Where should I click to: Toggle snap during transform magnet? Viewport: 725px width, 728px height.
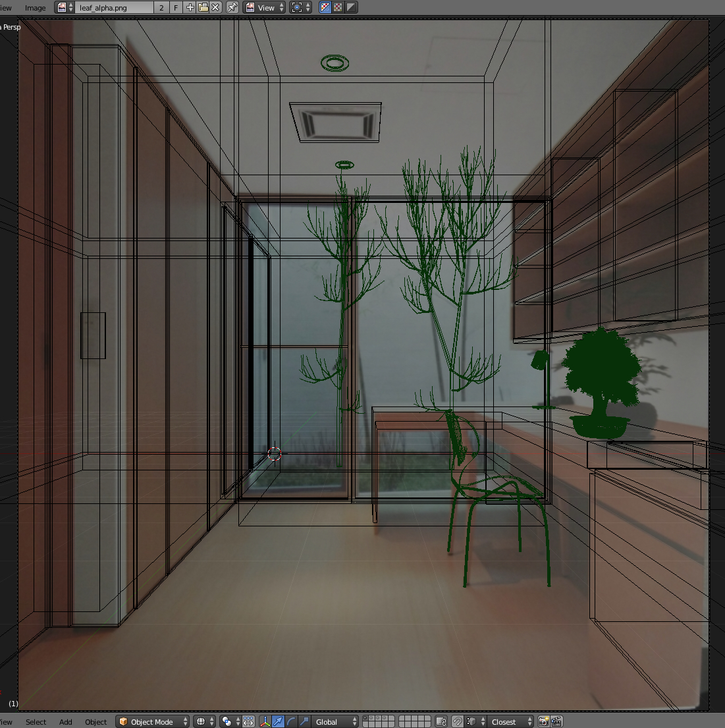458,721
